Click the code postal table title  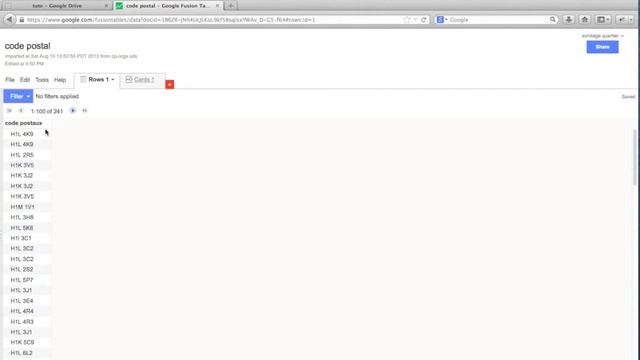pyautogui.click(x=28, y=46)
